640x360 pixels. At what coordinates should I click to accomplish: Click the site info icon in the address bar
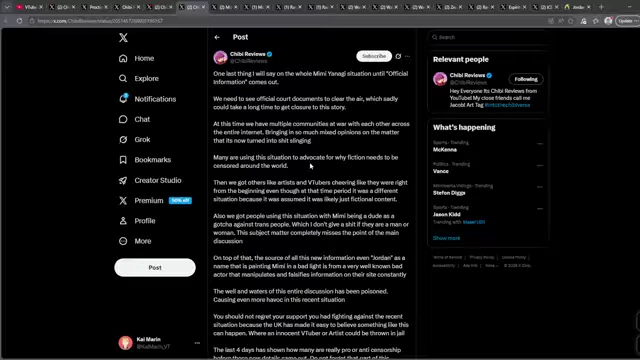(32, 21)
